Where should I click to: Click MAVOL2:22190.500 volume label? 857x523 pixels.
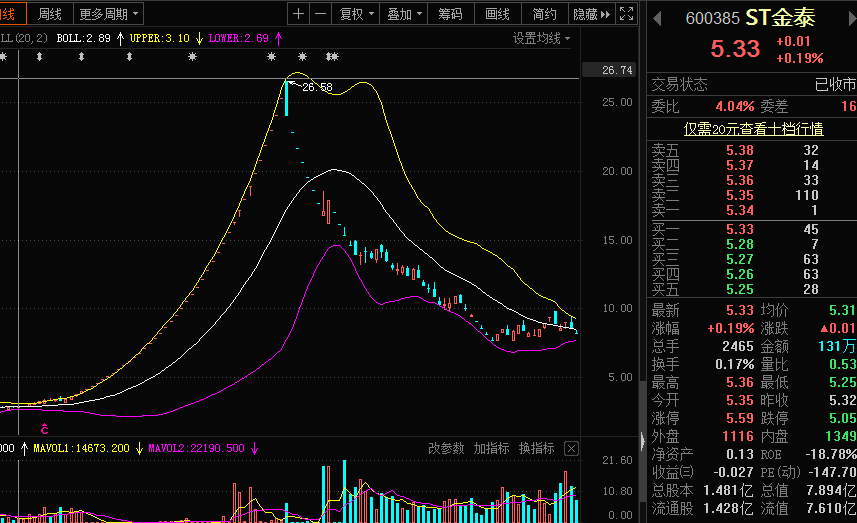196,449
